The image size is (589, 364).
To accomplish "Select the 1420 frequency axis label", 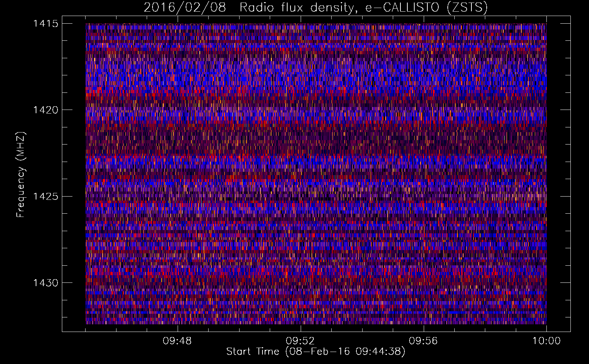I will click(46, 110).
